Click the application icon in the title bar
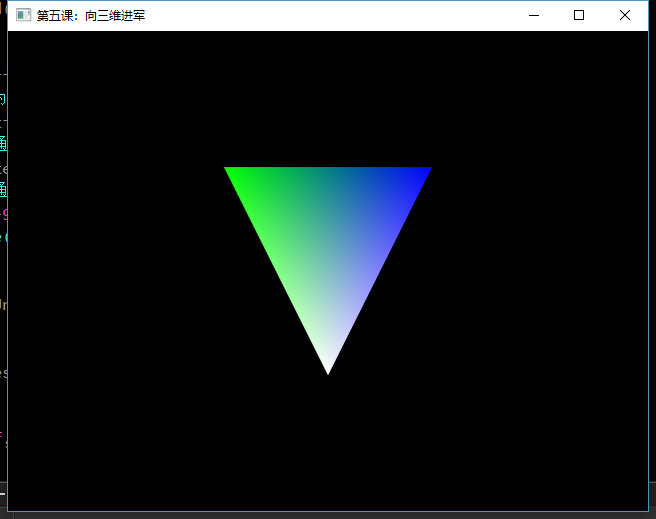The image size is (656, 519). pos(23,15)
